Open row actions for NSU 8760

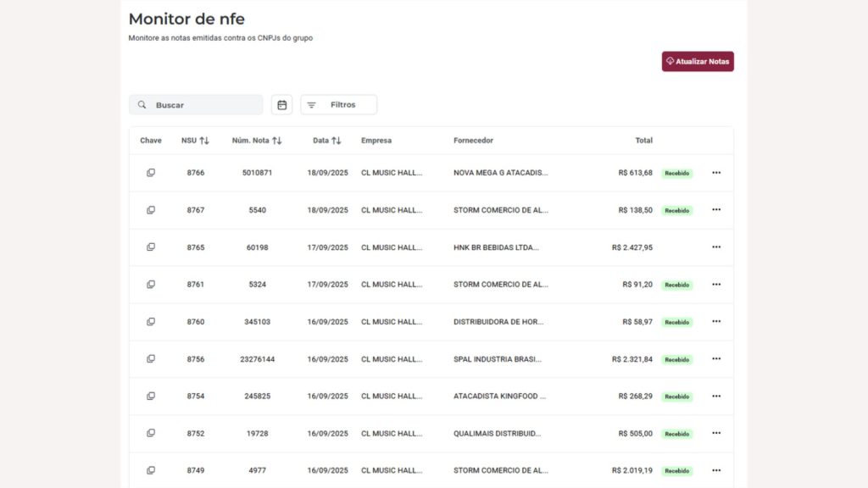tap(716, 321)
